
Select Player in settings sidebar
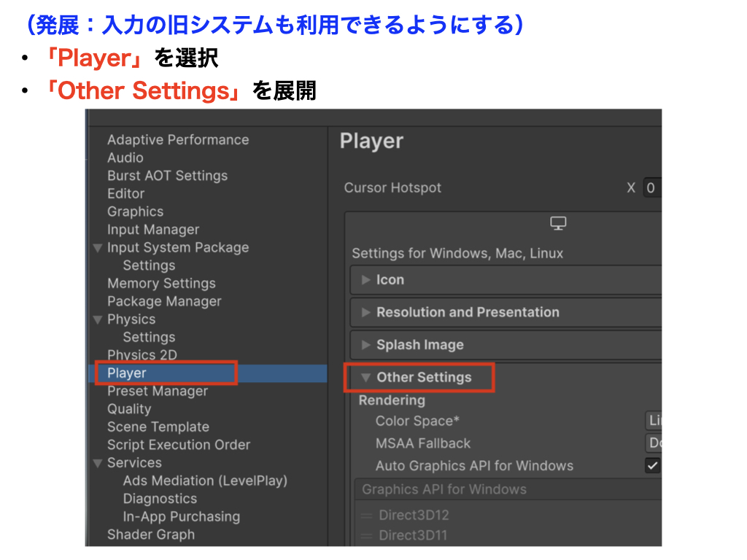tap(127, 373)
